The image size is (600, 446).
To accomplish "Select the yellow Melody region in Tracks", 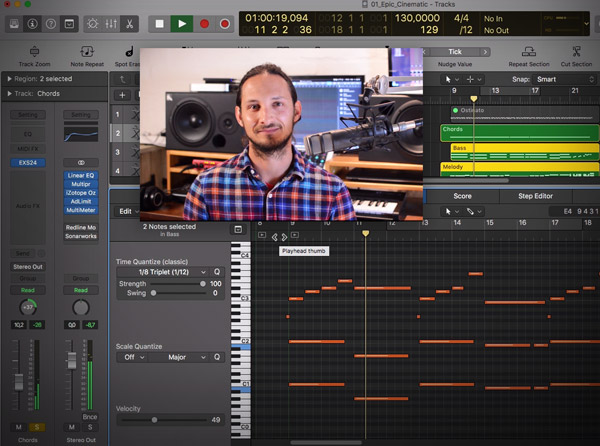I will (520, 169).
